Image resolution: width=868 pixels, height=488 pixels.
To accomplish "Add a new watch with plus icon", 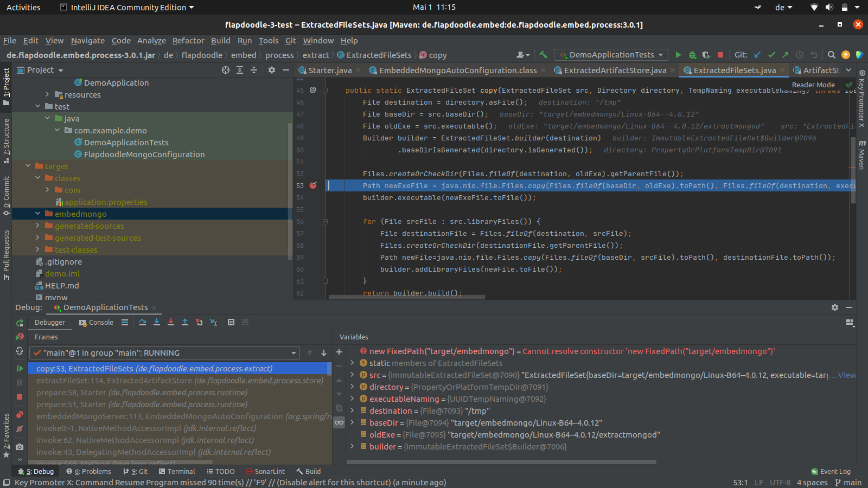I will (x=339, y=352).
